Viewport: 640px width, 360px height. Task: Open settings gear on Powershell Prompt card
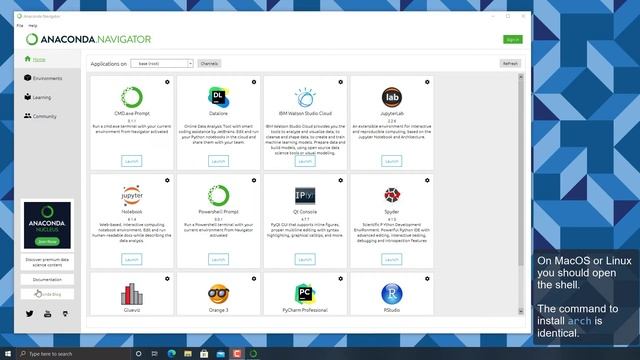tap(254, 180)
